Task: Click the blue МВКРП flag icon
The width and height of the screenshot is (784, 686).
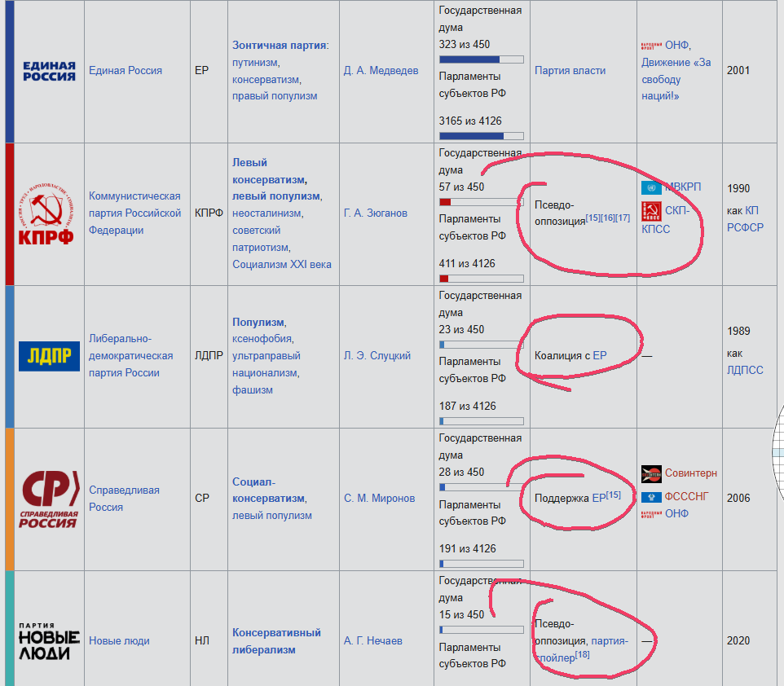Action: (651, 187)
